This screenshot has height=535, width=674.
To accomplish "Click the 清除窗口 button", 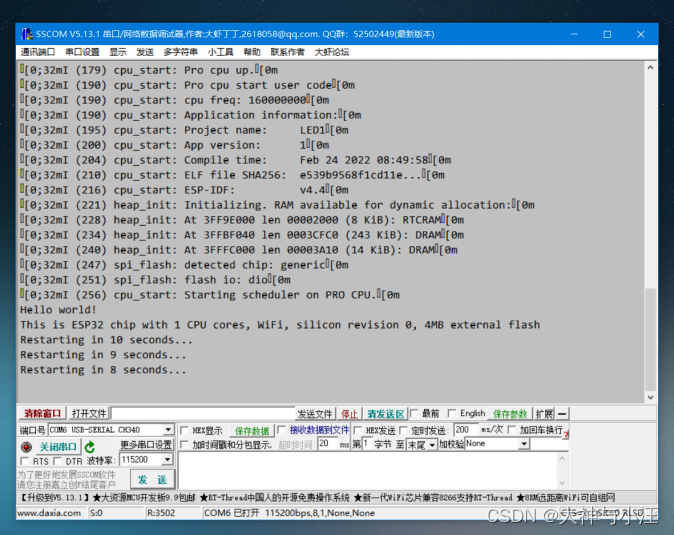I will tap(42, 413).
